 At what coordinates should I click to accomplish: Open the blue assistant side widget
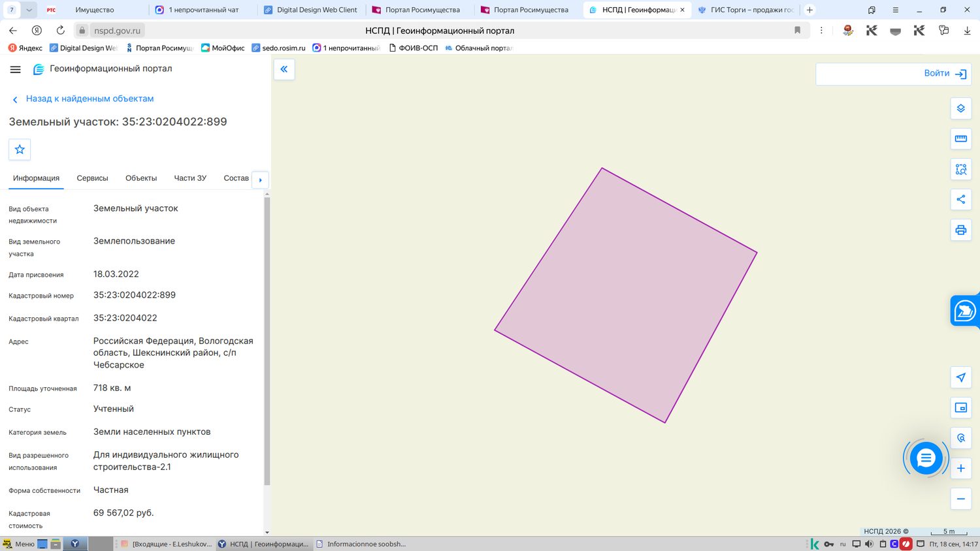pos(965,311)
